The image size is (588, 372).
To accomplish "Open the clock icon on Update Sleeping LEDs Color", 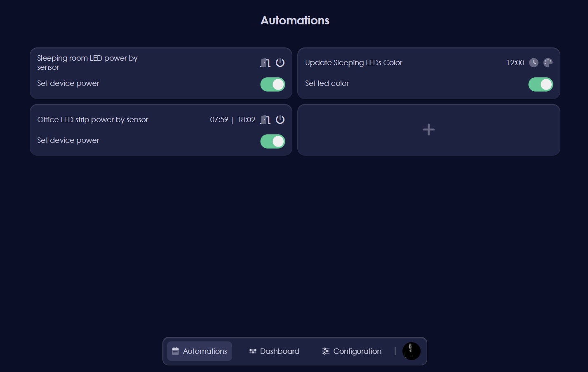I will click(x=534, y=62).
